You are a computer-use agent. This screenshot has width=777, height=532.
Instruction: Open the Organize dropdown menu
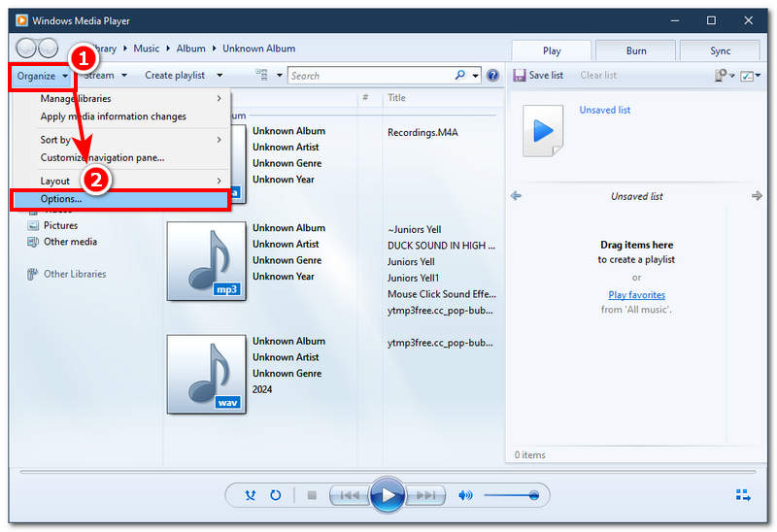(42, 75)
